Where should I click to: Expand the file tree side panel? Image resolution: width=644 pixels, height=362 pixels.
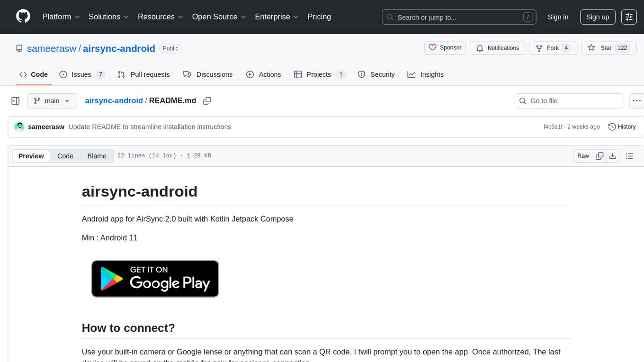tap(16, 101)
